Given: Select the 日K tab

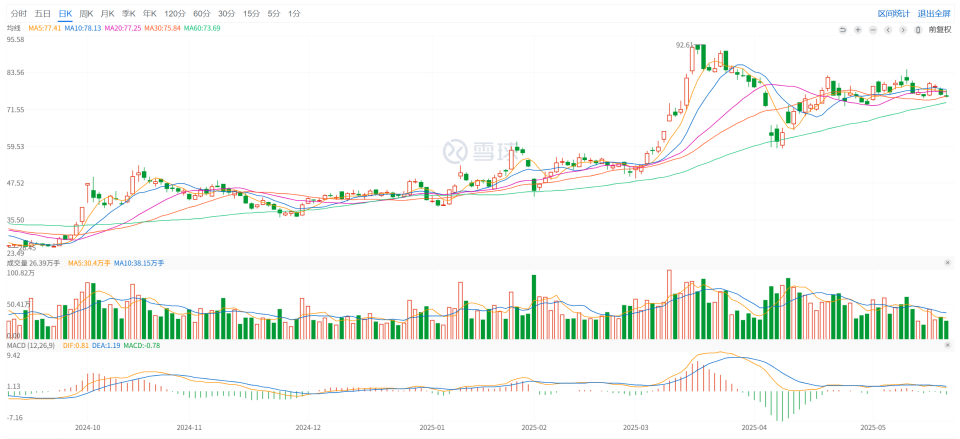Looking at the screenshot, I should click(65, 13).
